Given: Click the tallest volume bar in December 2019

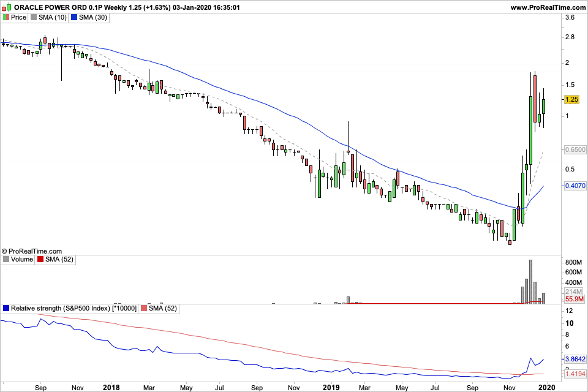Looking at the screenshot, I should [530, 281].
